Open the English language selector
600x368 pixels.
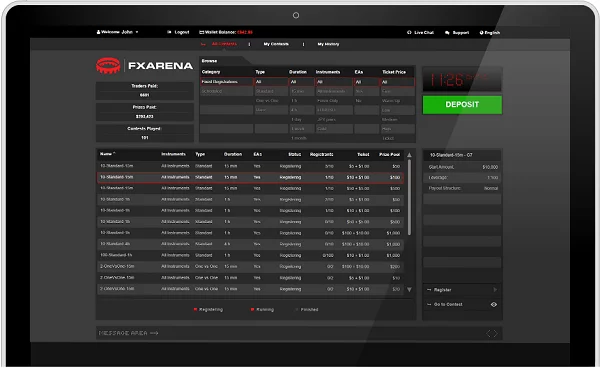tap(490, 33)
